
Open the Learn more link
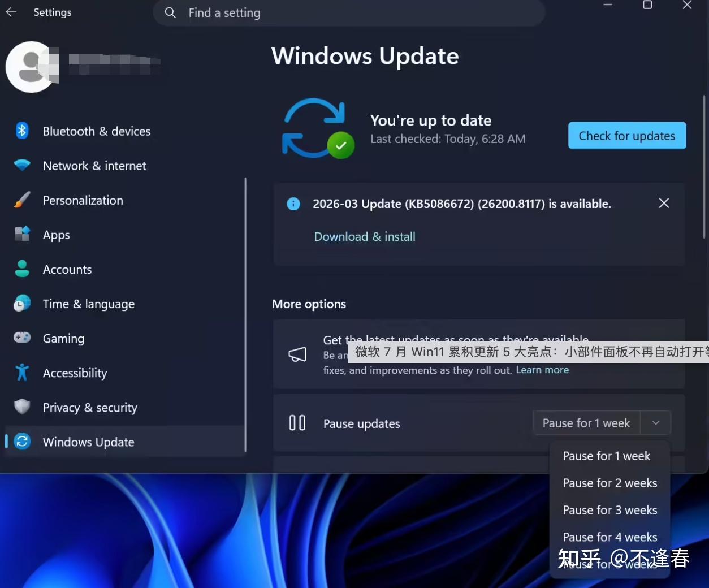tap(542, 370)
